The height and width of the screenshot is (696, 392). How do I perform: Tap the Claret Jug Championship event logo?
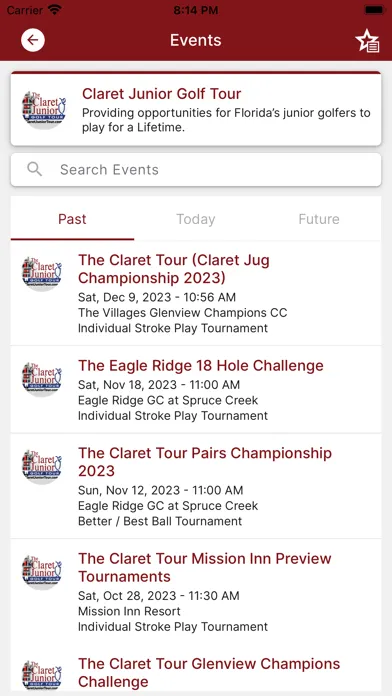pyautogui.click(x=42, y=273)
